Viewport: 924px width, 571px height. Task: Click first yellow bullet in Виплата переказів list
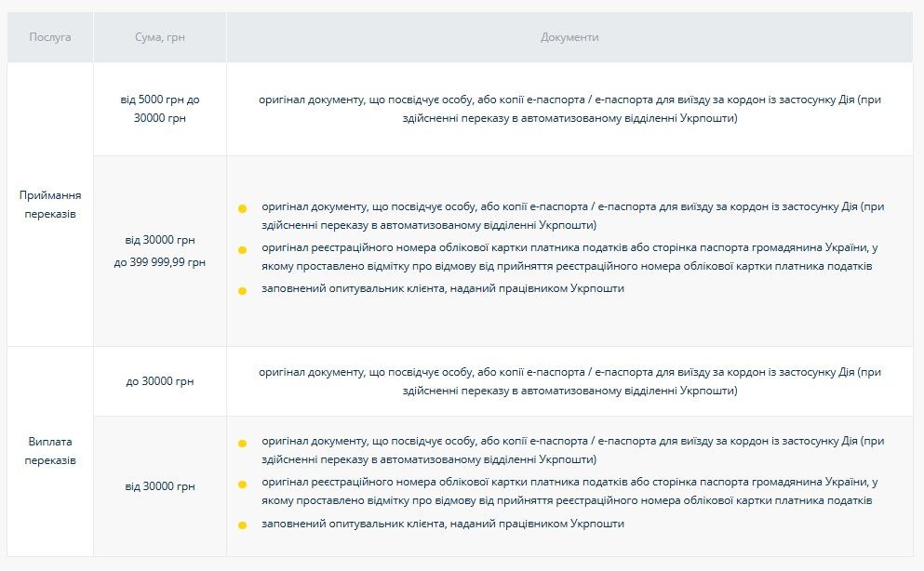[x=242, y=444]
